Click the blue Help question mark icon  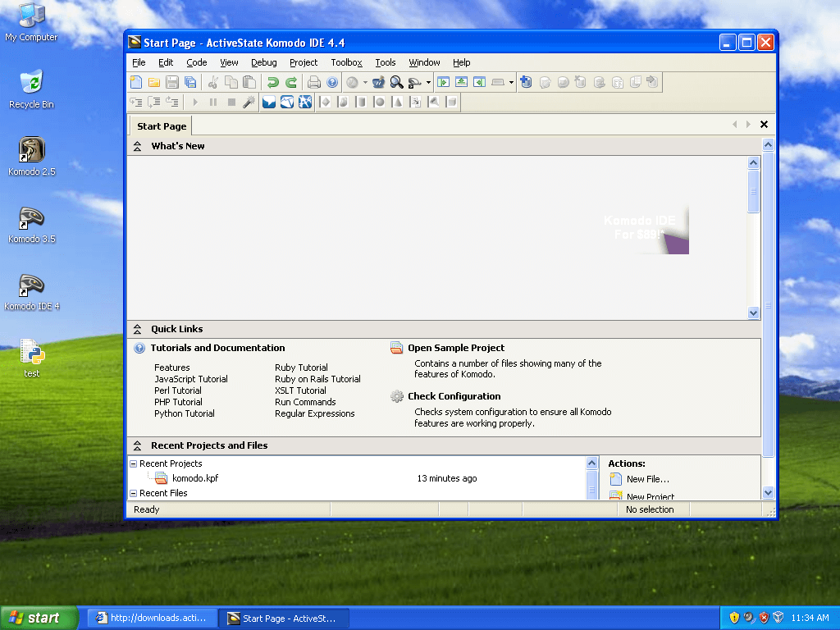[332, 82]
